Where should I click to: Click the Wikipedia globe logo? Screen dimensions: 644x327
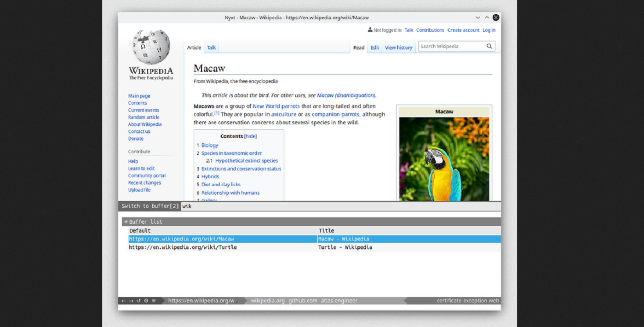pyautogui.click(x=151, y=47)
